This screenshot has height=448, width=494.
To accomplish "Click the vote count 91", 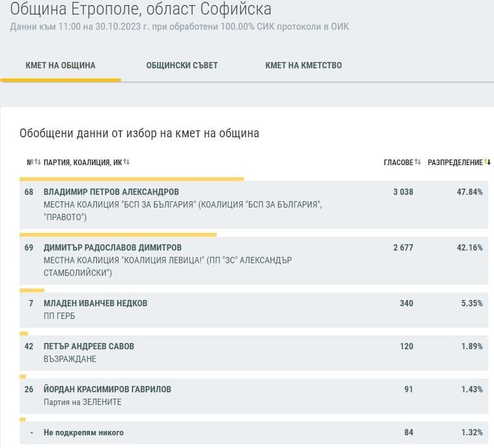I will 408,389.
